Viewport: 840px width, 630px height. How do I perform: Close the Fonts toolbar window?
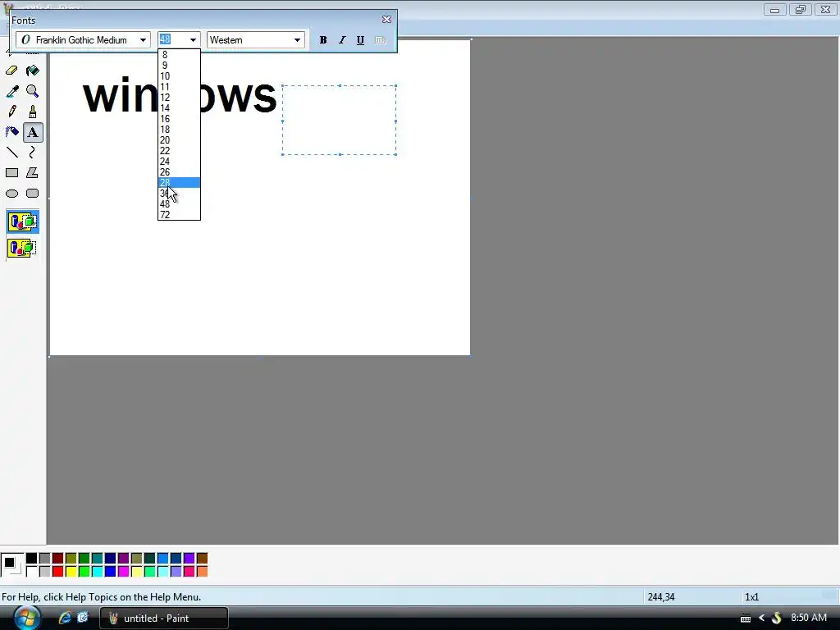pyautogui.click(x=386, y=20)
